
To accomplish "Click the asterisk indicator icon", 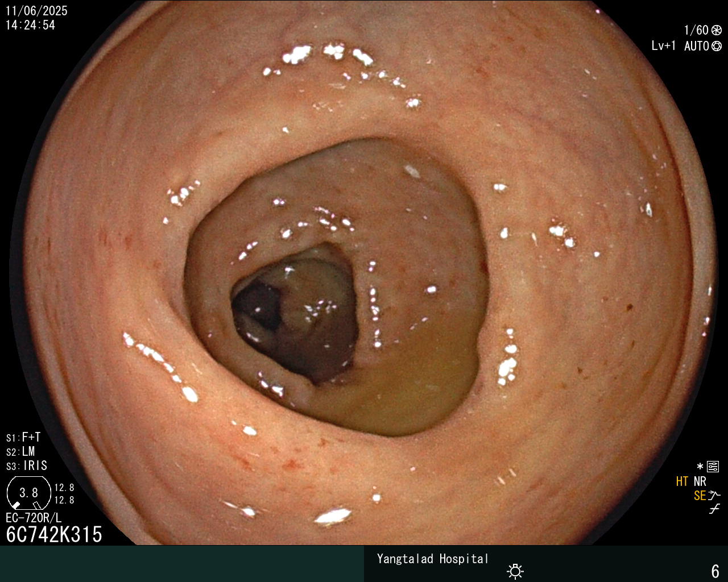I will [x=700, y=467].
